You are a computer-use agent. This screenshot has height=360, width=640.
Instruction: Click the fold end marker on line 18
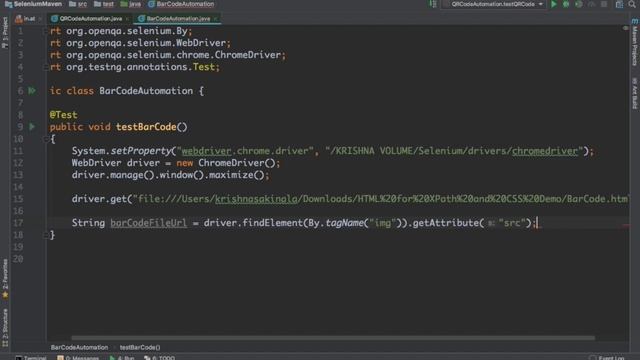coord(46,235)
